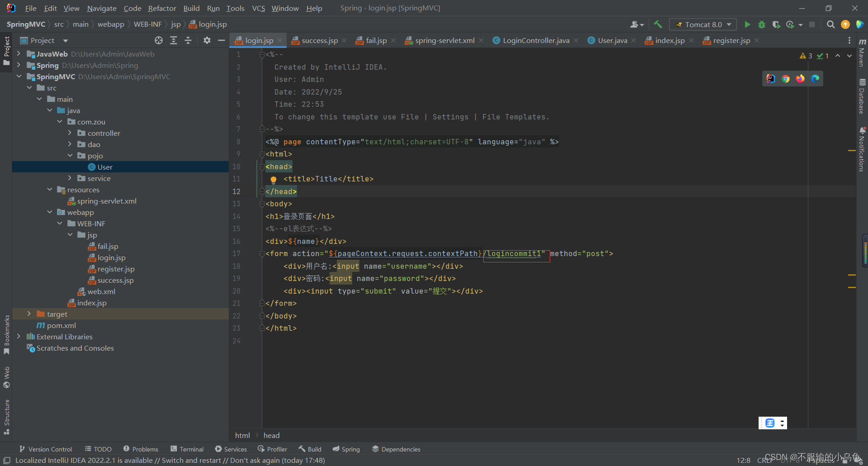868x466 pixels.
Task: Open Structure side tool window
Action: click(6, 417)
